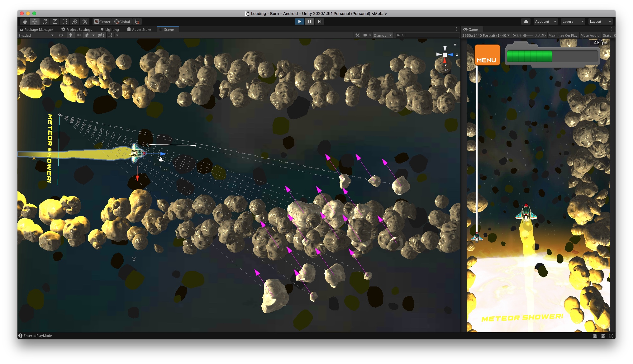The height and width of the screenshot is (364, 633).
Task: Switch to the Lighting tab
Action: tap(110, 30)
